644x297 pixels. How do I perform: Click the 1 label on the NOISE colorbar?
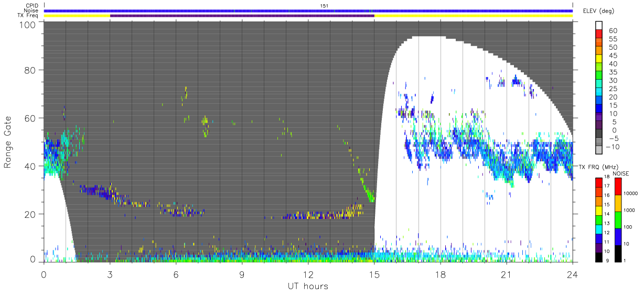(626, 260)
